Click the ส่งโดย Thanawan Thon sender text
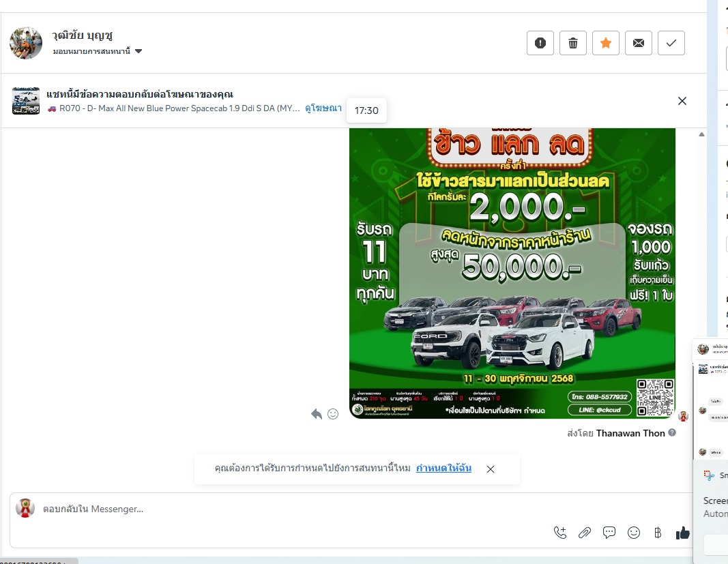 [x=615, y=433]
